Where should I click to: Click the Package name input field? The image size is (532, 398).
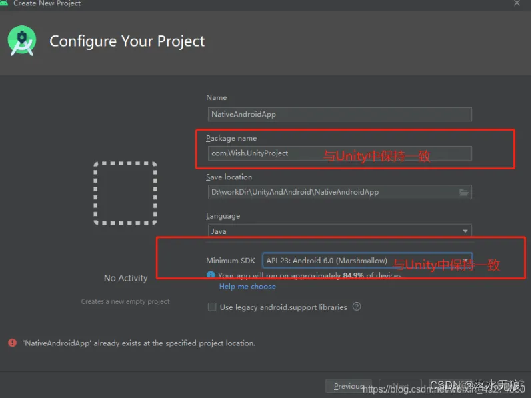(x=339, y=153)
